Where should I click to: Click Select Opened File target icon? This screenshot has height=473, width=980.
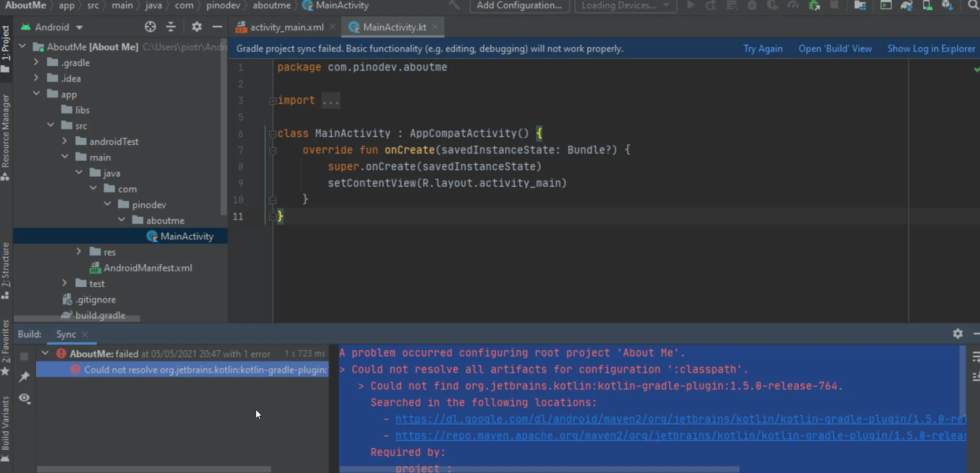point(150,27)
